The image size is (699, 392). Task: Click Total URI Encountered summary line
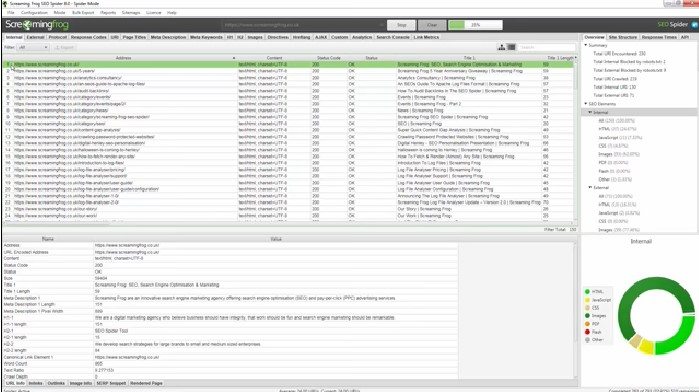(x=619, y=54)
